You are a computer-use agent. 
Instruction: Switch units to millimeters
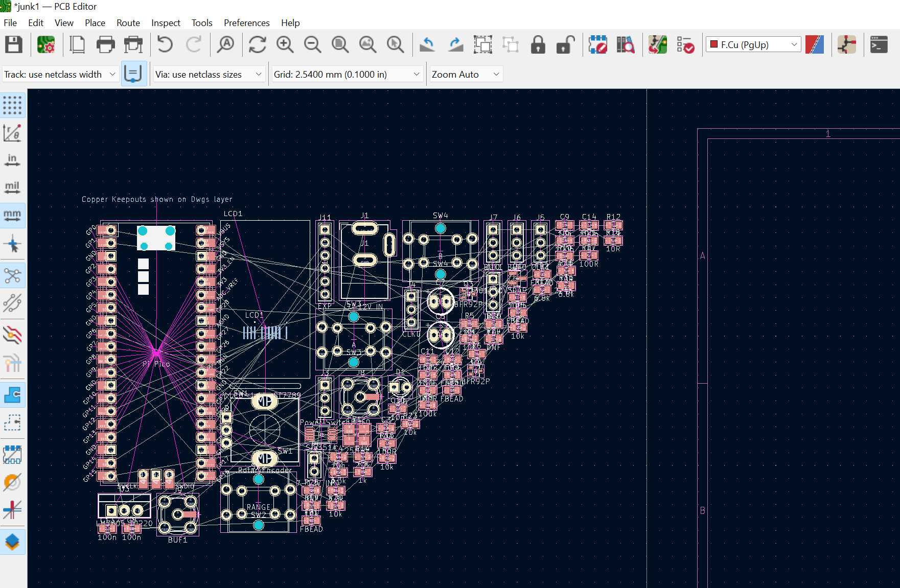point(12,215)
